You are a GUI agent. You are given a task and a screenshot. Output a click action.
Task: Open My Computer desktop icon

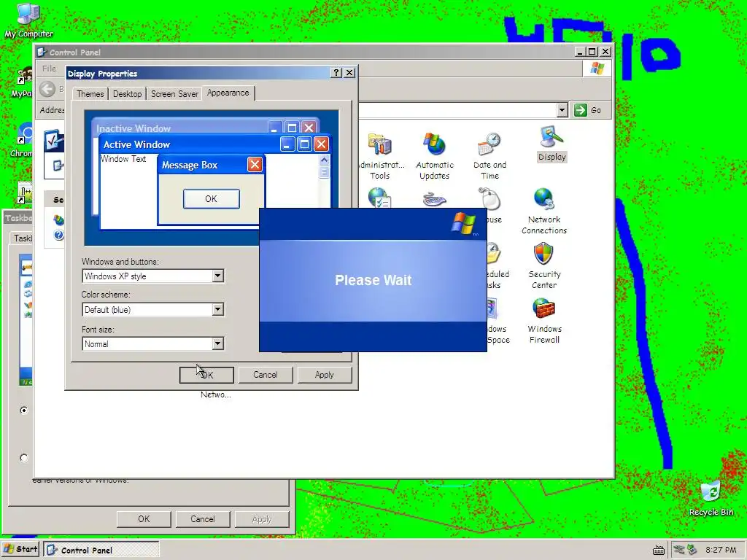point(28,20)
